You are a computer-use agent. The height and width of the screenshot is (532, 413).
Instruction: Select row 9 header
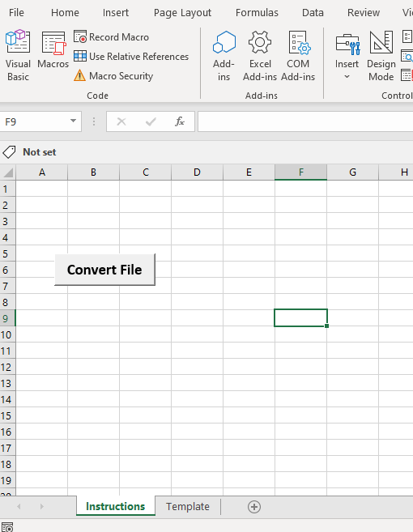(x=7, y=318)
